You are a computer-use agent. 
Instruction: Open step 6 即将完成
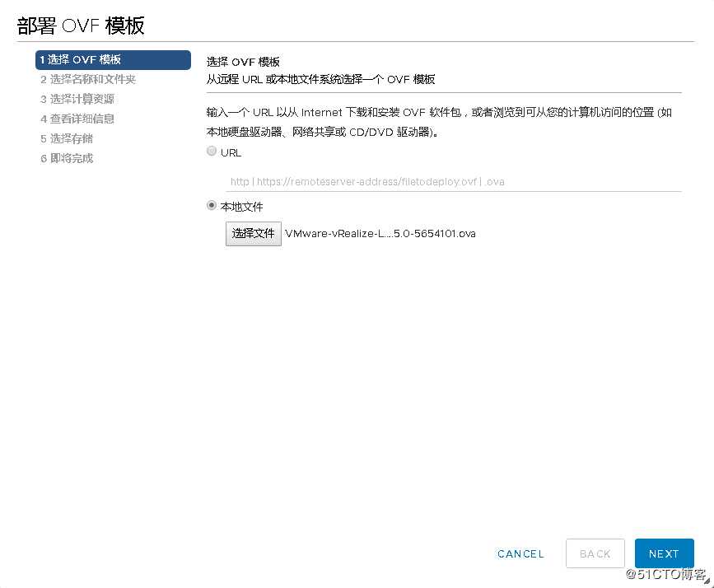click(67, 158)
